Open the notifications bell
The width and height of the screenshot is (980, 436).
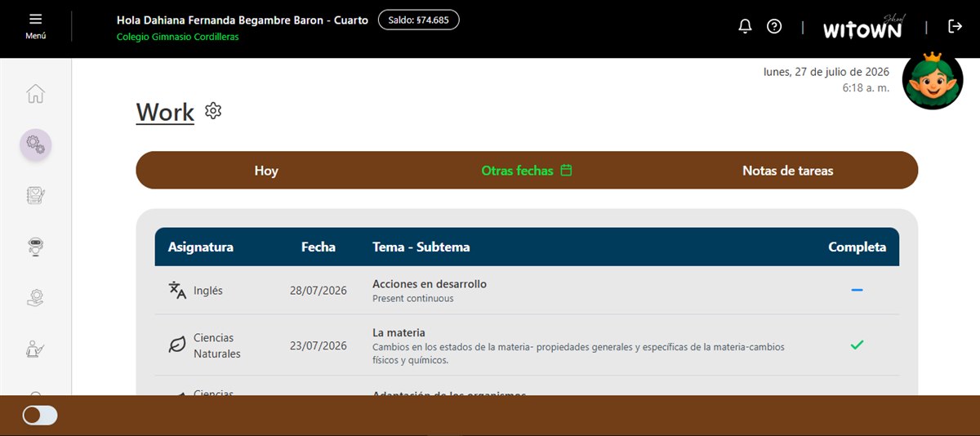745,26
